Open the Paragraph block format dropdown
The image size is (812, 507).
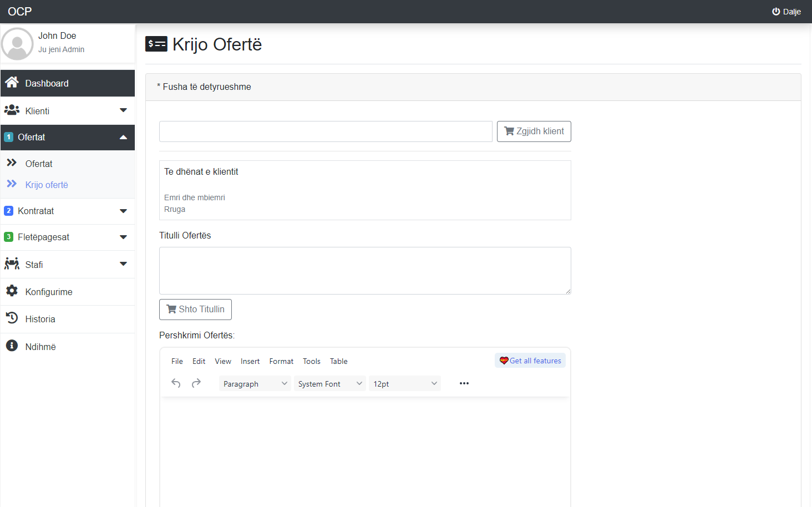click(x=255, y=383)
